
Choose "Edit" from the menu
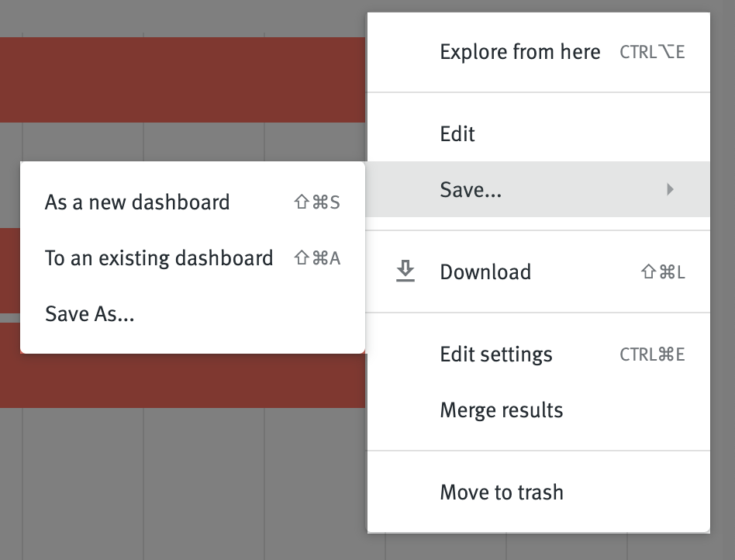pos(457,133)
